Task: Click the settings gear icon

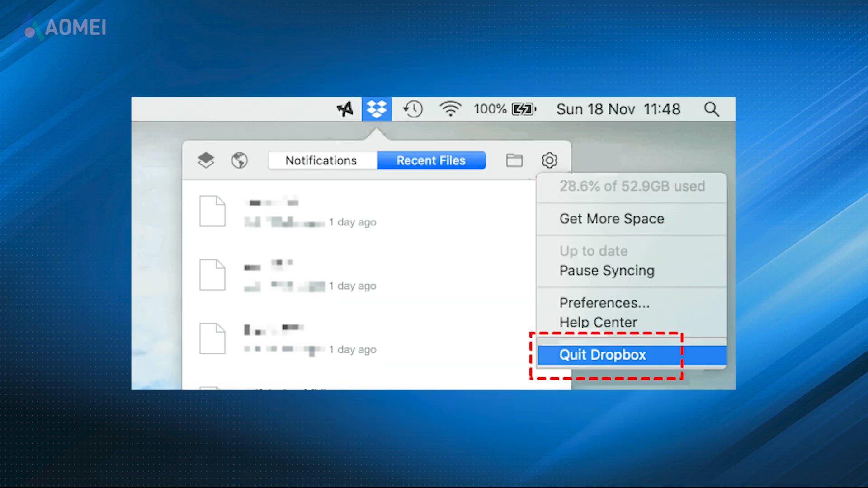Action: (549, 160)
